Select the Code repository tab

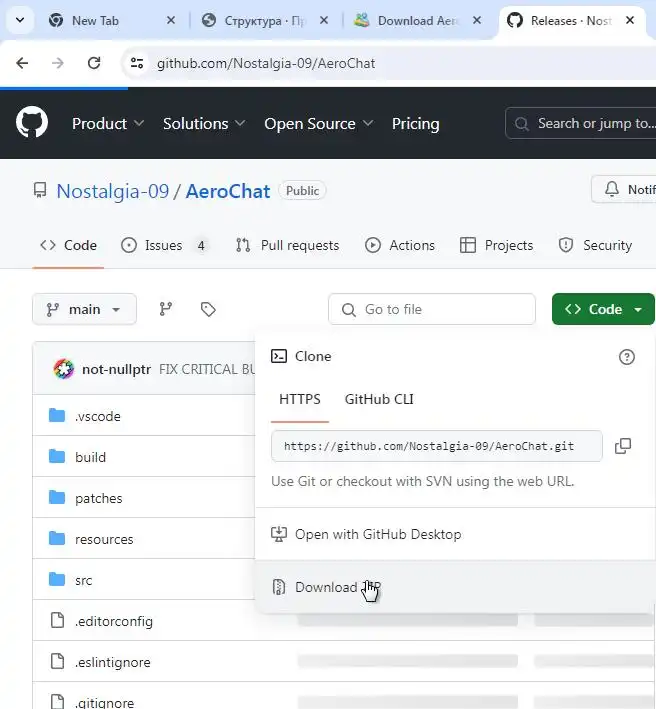coord(68,245)
